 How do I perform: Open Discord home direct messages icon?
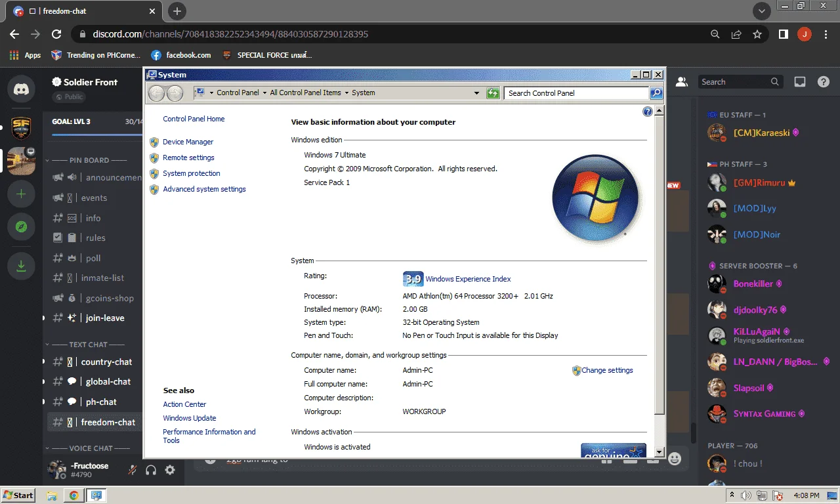[x=21, y=89]
